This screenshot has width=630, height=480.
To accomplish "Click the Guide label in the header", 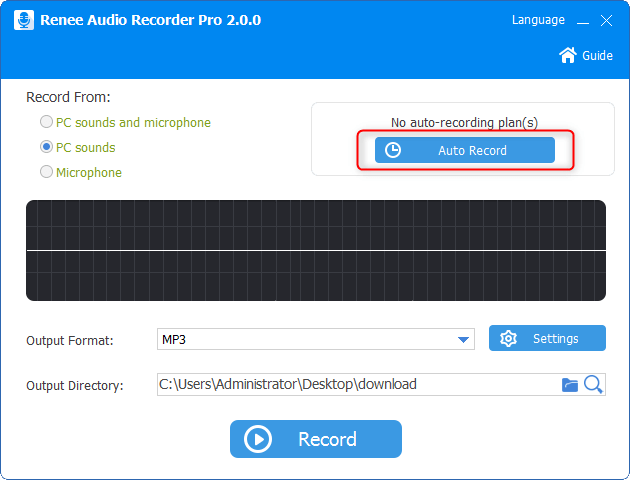I will coord(598,56).
